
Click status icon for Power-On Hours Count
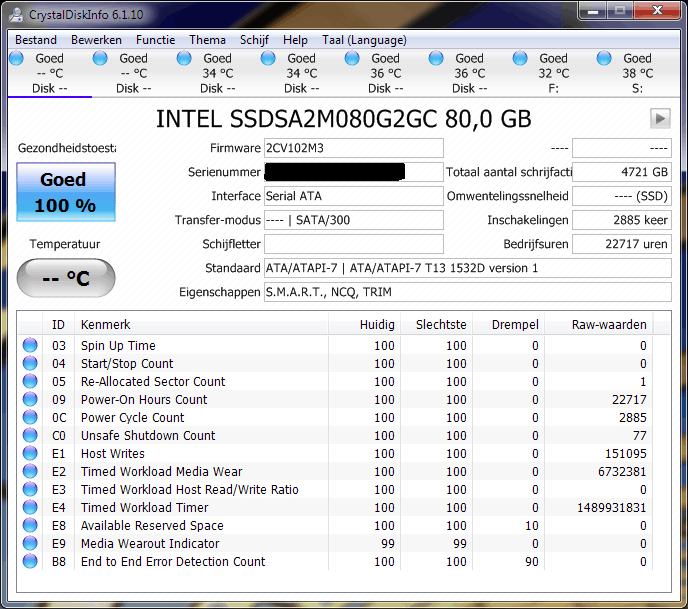tap(30, 399)
